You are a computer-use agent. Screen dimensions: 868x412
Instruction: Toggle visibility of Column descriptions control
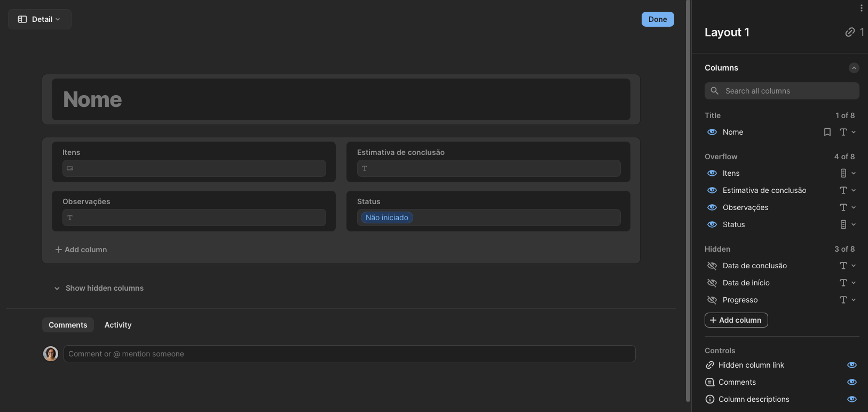click(852, 399)
